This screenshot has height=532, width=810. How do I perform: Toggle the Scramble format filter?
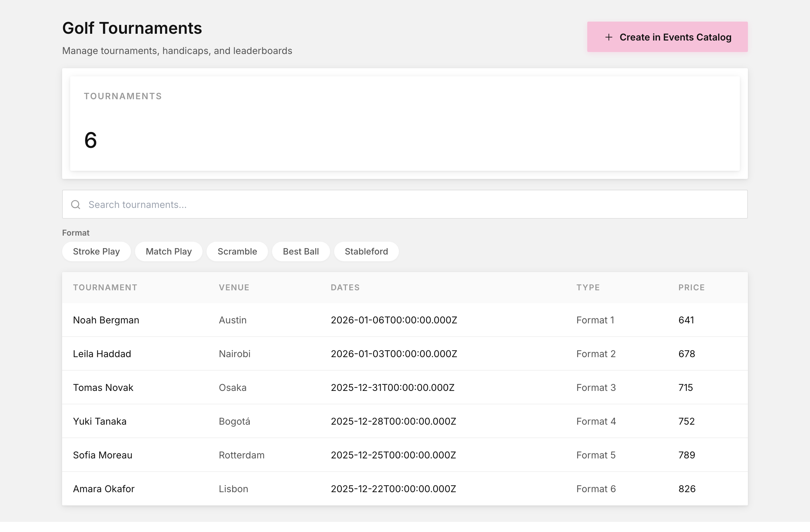[237, 251]
